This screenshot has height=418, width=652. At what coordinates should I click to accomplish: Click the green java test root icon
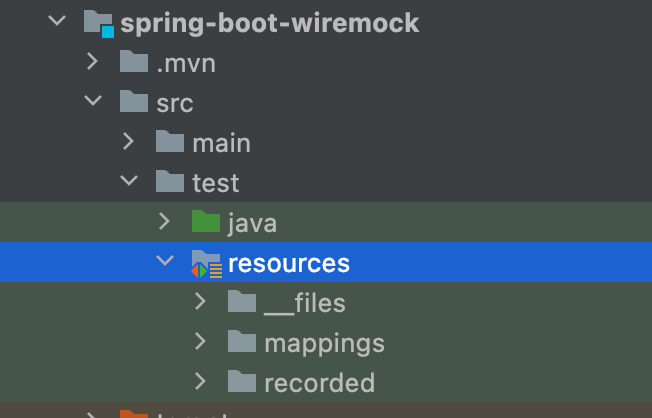(206, 221)
